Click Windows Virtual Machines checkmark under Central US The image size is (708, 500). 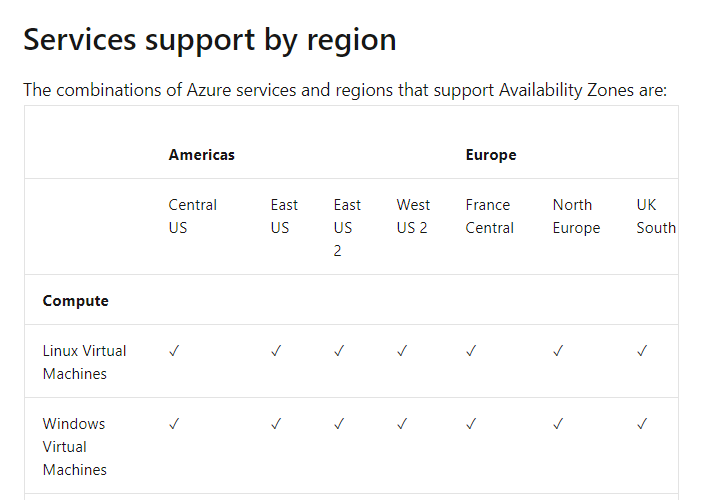click(175, 424)
